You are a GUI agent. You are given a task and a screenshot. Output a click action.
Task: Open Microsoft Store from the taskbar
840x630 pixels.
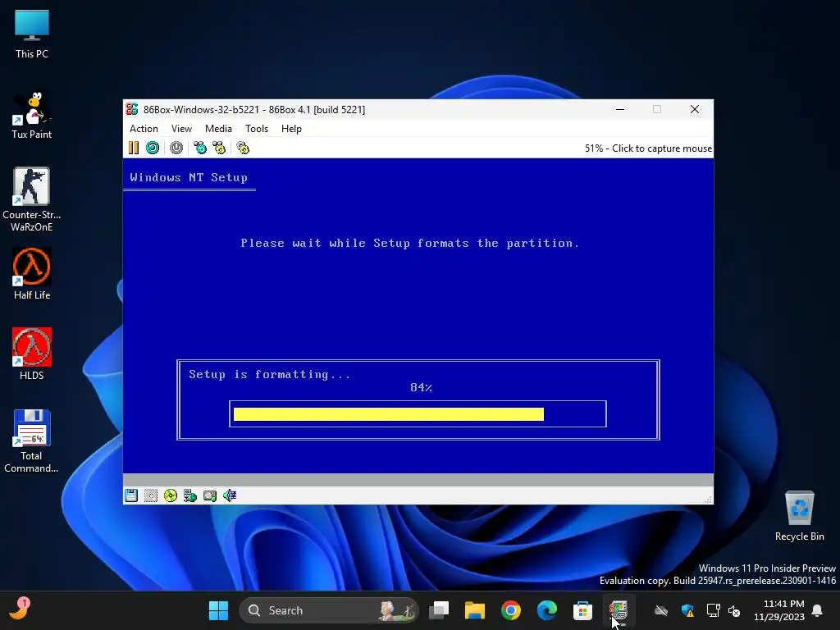point(582,610)
